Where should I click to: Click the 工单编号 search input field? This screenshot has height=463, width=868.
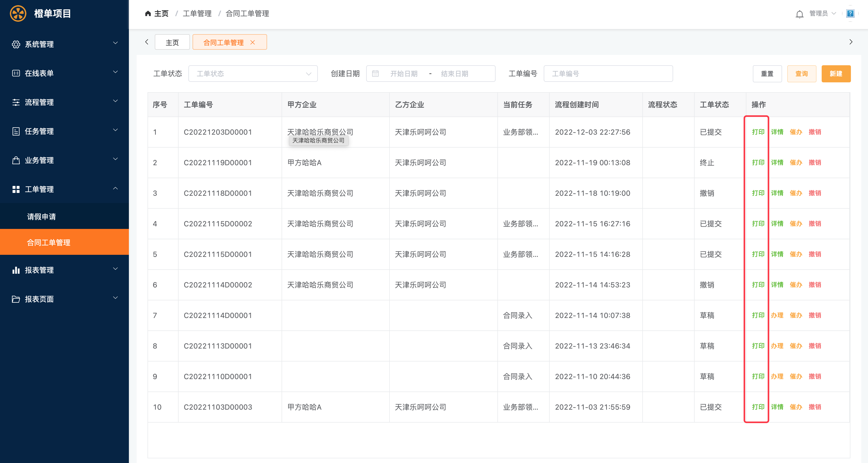608,74
